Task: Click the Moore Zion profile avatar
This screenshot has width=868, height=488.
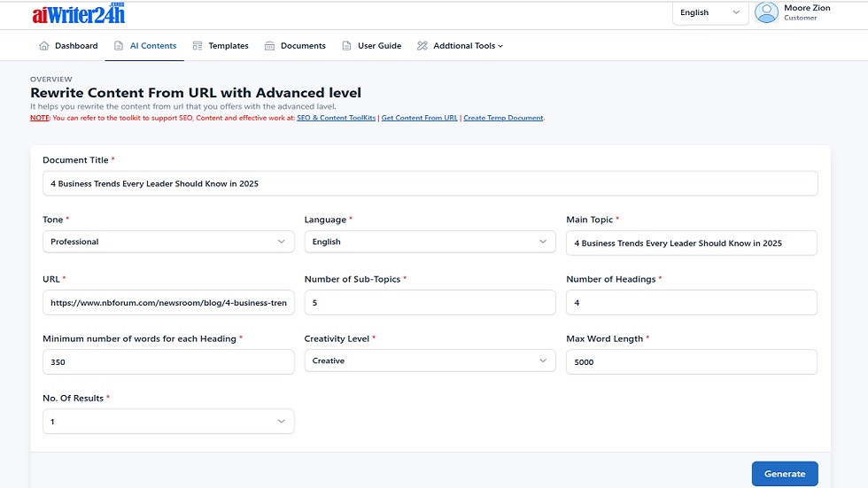Action: (x=766, y=12)
